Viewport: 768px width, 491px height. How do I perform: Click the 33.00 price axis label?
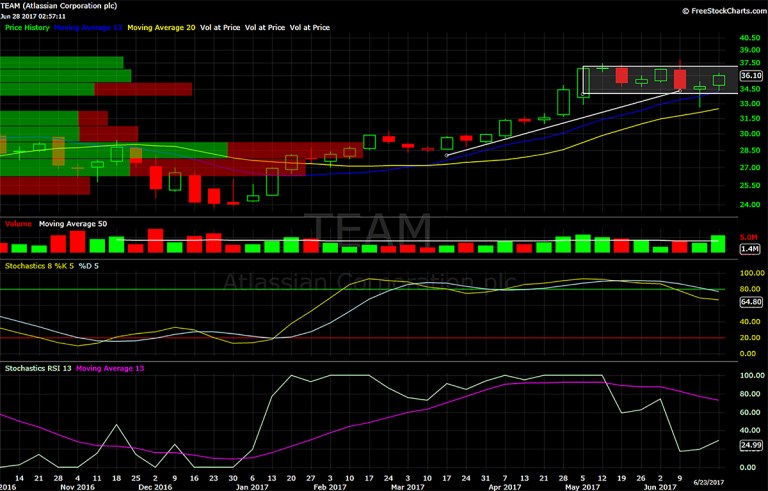point(750,104)
